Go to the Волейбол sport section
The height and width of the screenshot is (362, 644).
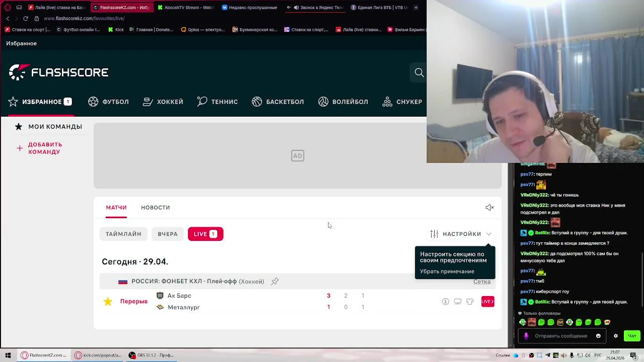pyautogui.click(x=343, y=102)
